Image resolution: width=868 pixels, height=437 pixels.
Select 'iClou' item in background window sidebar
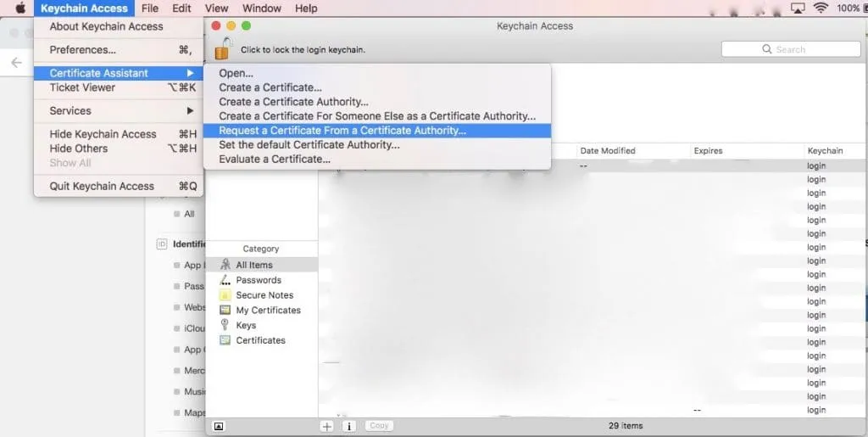coord(194,328)
